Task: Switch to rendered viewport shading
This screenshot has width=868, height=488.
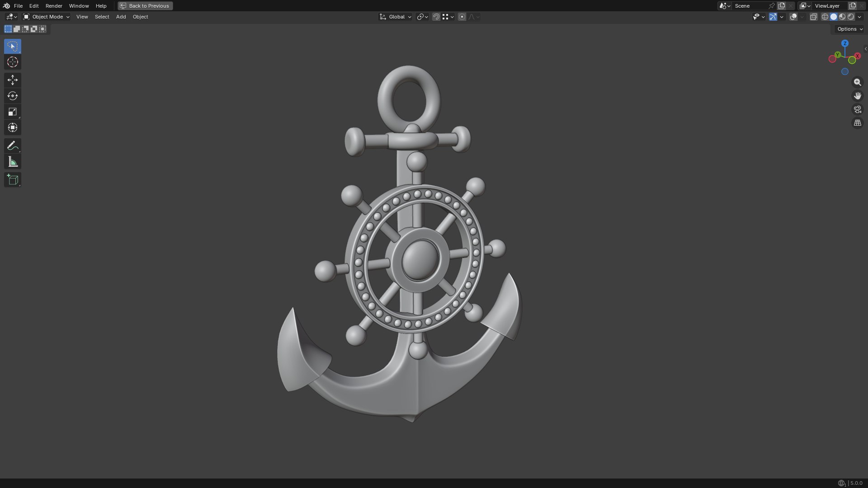Action: [851, 17]
